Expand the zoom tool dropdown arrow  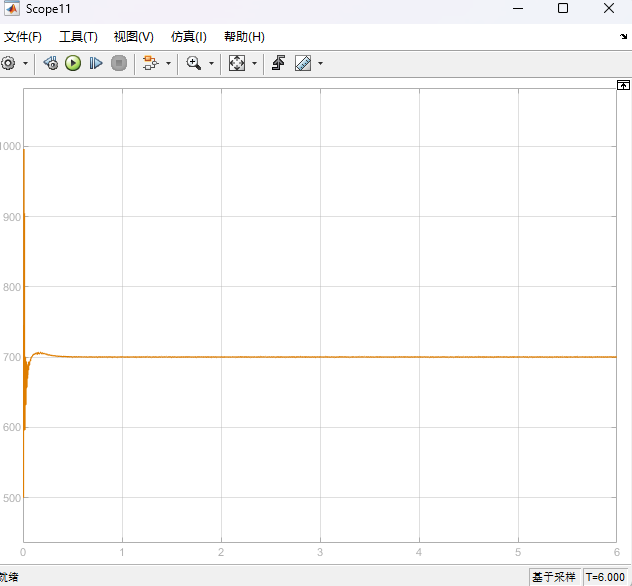[211, 63]
